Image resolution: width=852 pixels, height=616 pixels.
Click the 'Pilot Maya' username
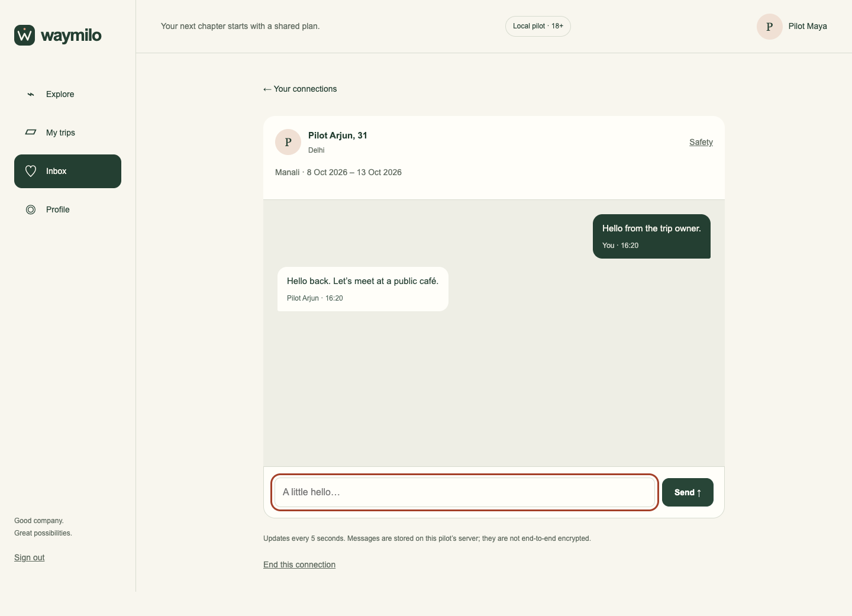(x=808, y=26)
